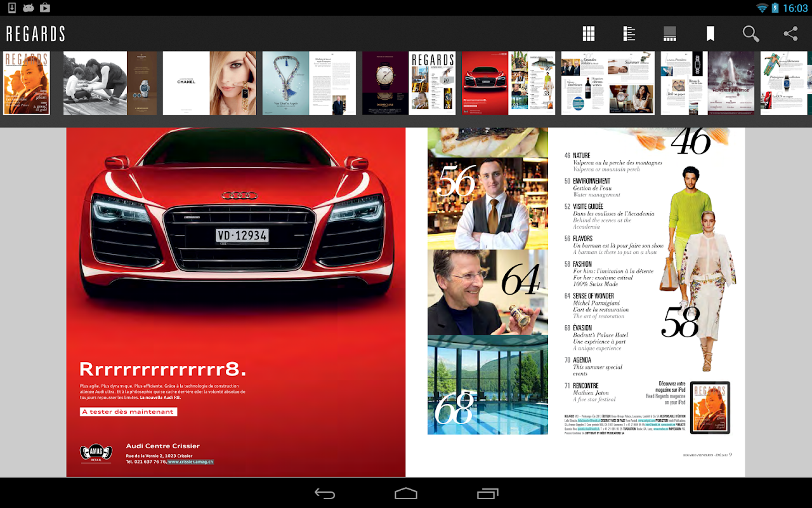Open the red Audi page thumbnail
This screenshot has height=508, width=812.
(485, 83)
